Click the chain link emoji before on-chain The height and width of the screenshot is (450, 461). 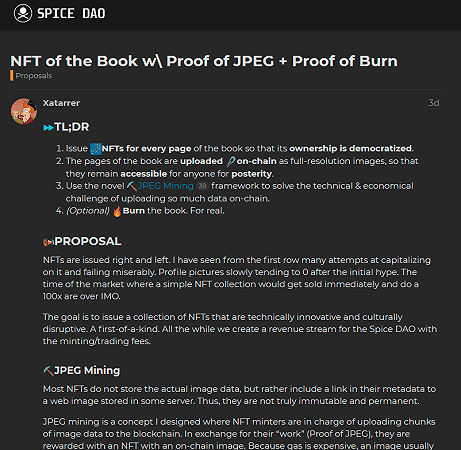231,161
